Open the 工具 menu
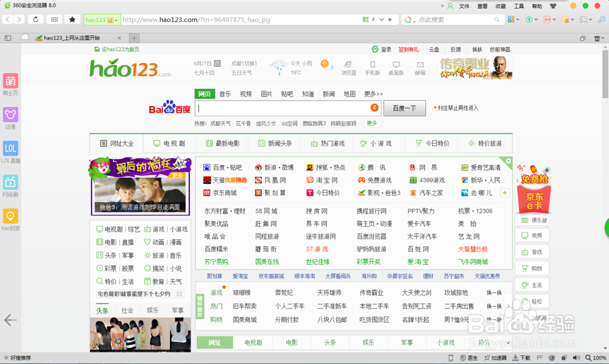This screenshot has width=609, height=364. click(x=519, y=6)
